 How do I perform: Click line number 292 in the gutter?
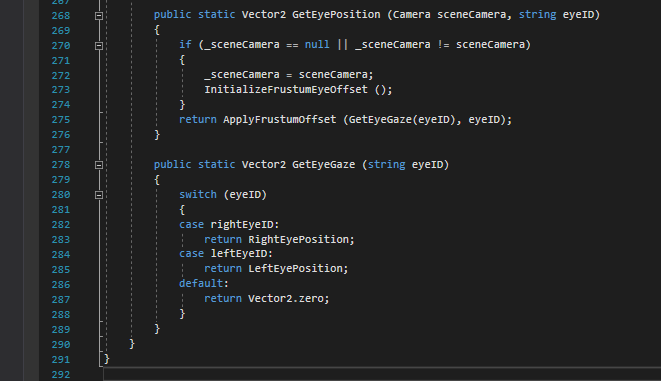click(x=61, y=374)
